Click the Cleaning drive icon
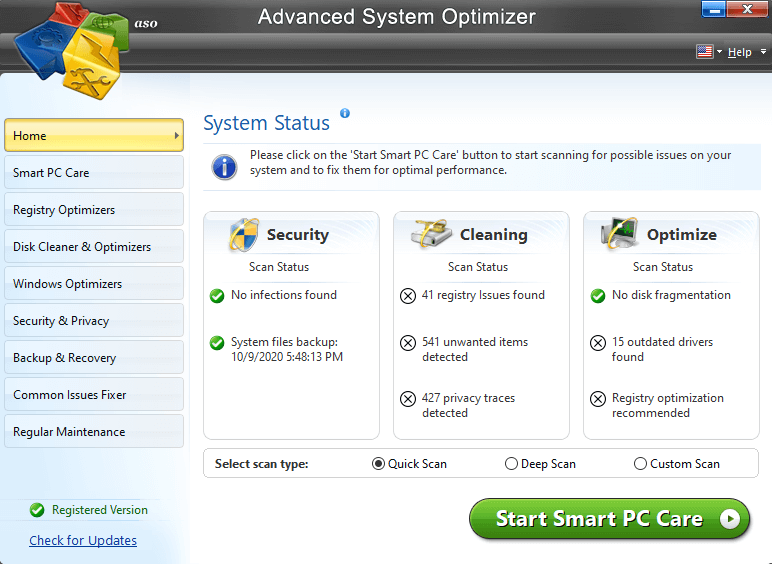 432,234
